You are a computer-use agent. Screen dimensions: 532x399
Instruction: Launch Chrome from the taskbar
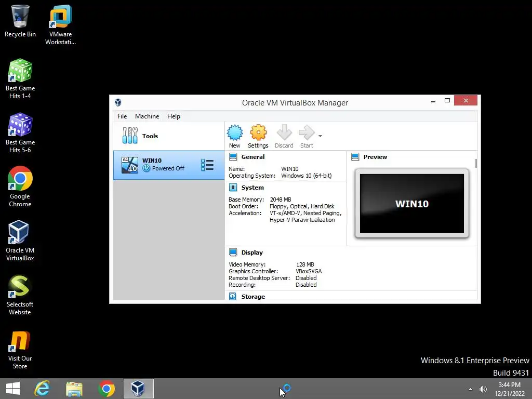[106, 389]
